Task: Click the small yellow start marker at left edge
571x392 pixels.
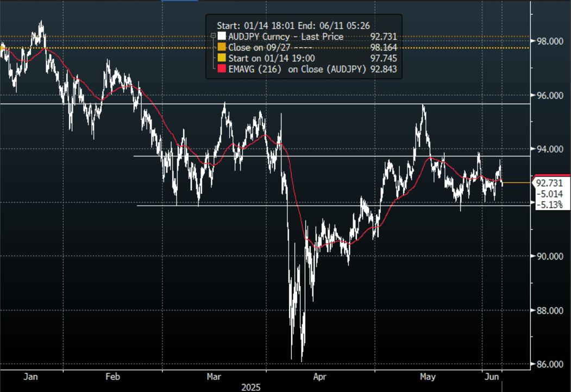Action: pos(2,48)
